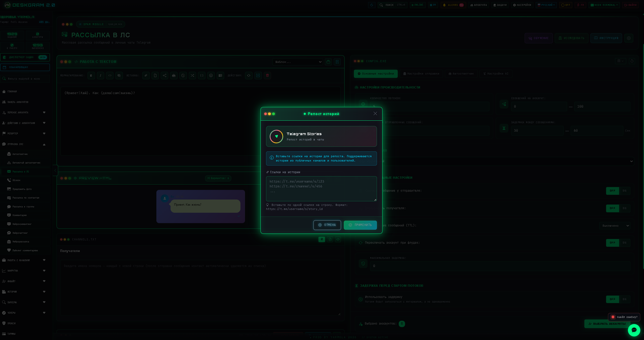Click the bold formatting icon

pos(91,76)
